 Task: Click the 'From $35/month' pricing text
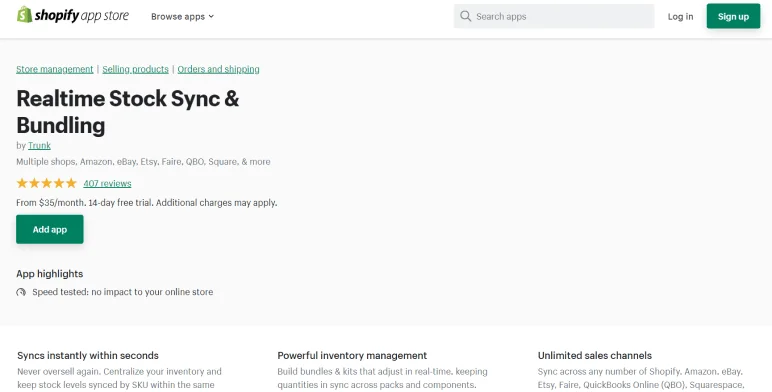tap(147, 202)
